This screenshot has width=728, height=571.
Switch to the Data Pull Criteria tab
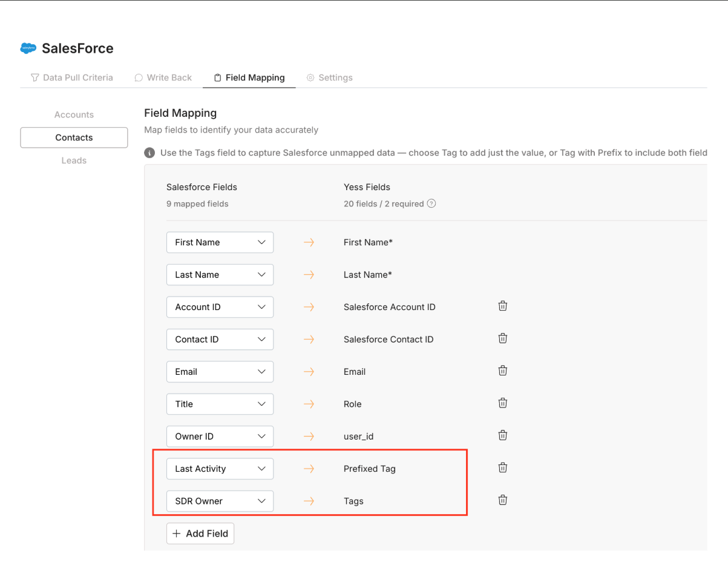pyautogui.click(x=72, y=78)
